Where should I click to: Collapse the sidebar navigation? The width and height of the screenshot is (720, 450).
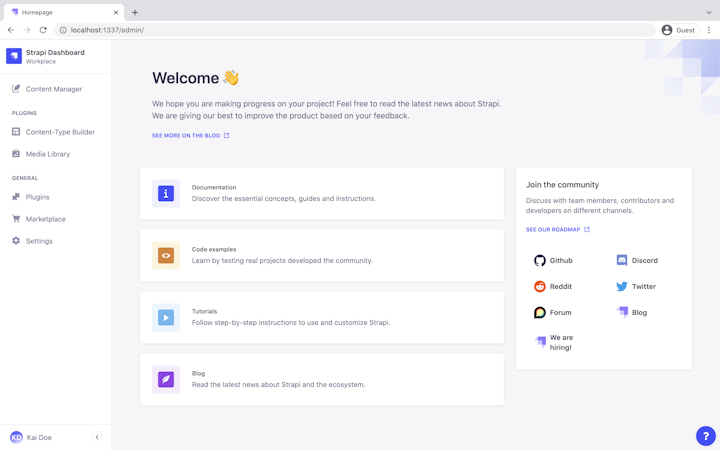97,437
